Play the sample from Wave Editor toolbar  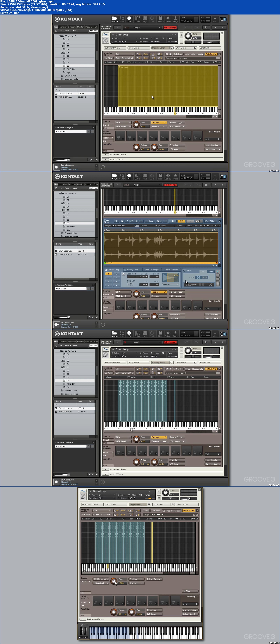click(190, 221)
